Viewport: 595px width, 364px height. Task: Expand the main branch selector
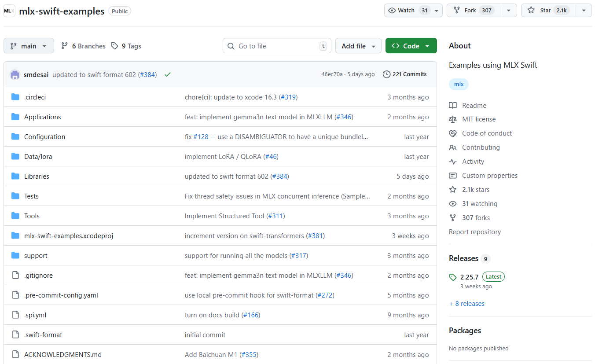click(x=29, y=45)
